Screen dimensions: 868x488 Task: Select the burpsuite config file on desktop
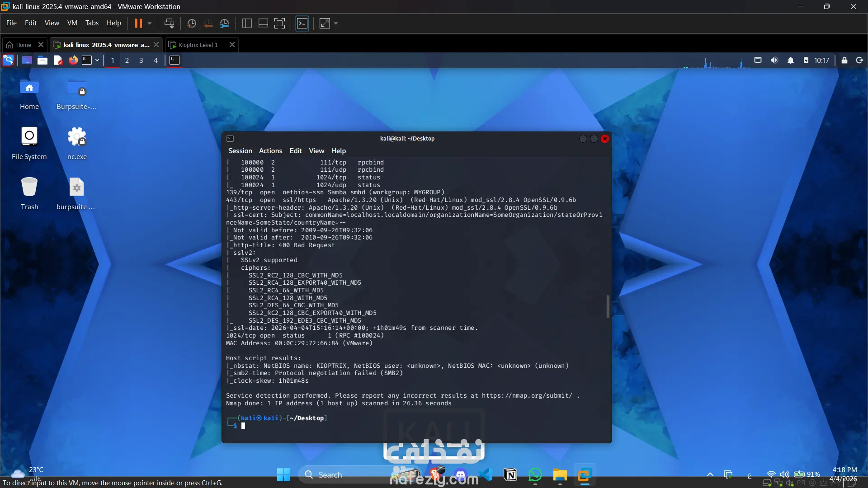pos(76,193)
